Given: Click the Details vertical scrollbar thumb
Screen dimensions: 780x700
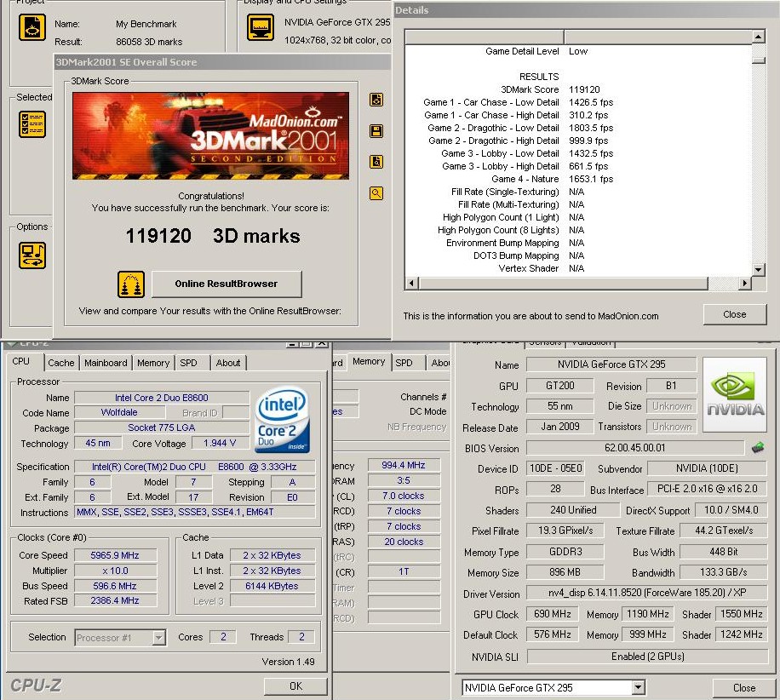Looking at the screenshot, I should pos(758,60).
